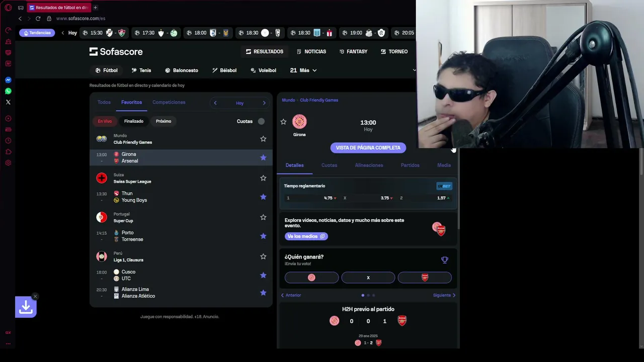Unfavorite the Girona vs Arsenal match star
644x362 pixels.
(x=263, y=157)
